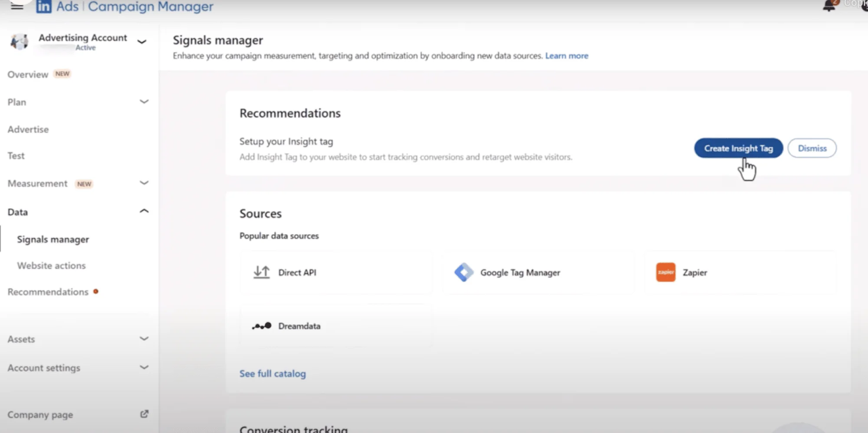Open the Test section
The width and height of the screenshot is (868, 433).
coord(16,156)
